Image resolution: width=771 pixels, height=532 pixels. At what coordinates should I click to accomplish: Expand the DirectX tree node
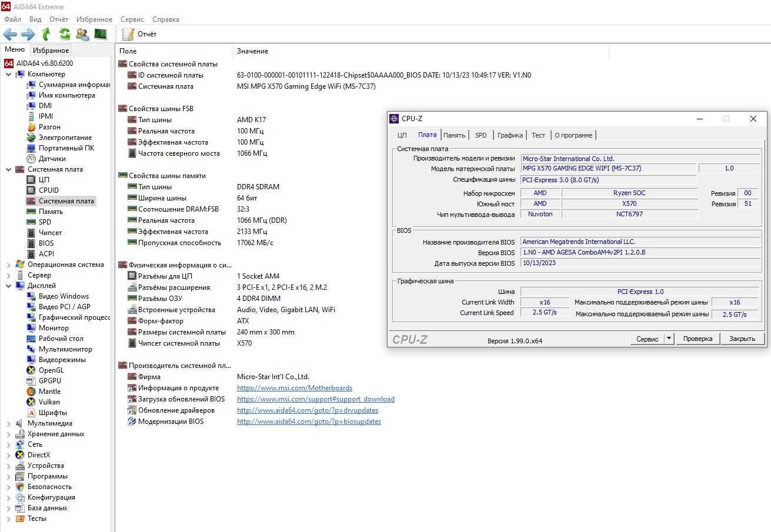[x=8, y=455]
